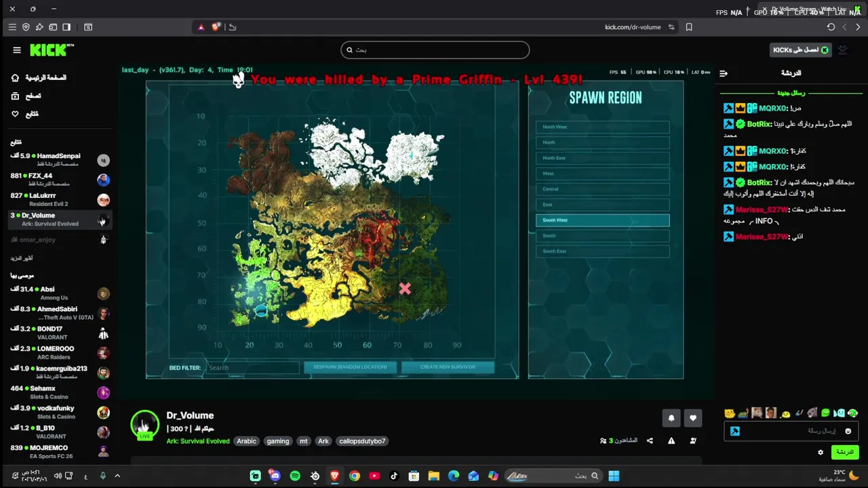Open Ark: Survival Evolved category link
This screenshot has height=488, width=868.
pos(198,441)
